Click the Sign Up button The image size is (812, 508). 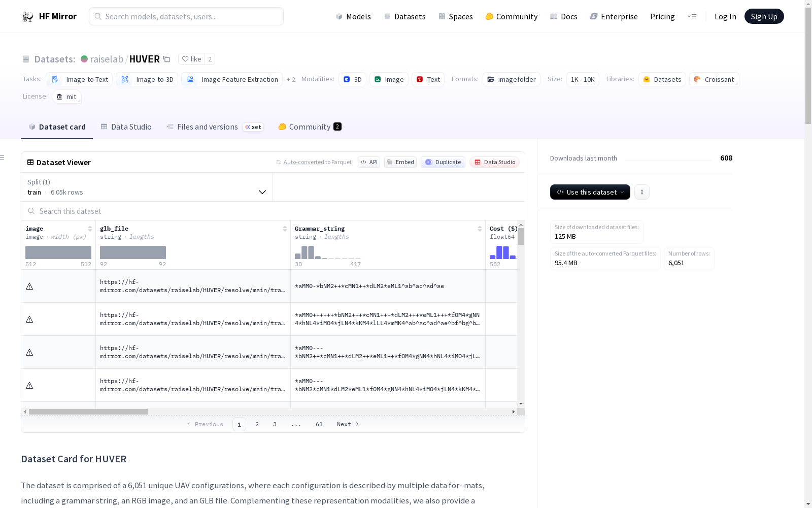tap(764, 16)
